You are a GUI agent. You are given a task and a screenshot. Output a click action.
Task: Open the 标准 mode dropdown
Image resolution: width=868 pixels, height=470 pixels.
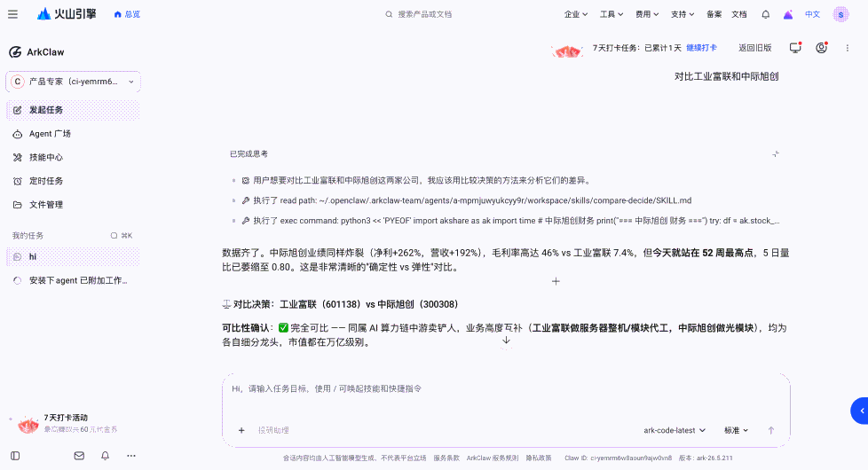click(737, 430)
